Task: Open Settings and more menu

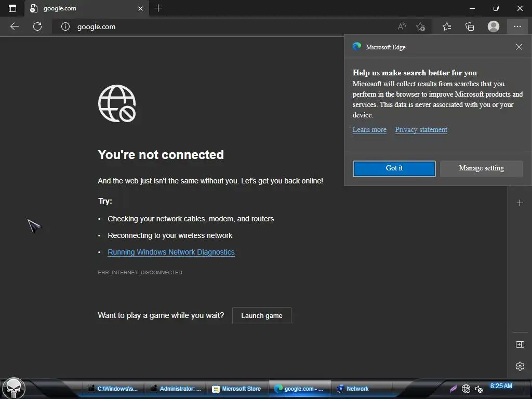Action: pos(517,26)
